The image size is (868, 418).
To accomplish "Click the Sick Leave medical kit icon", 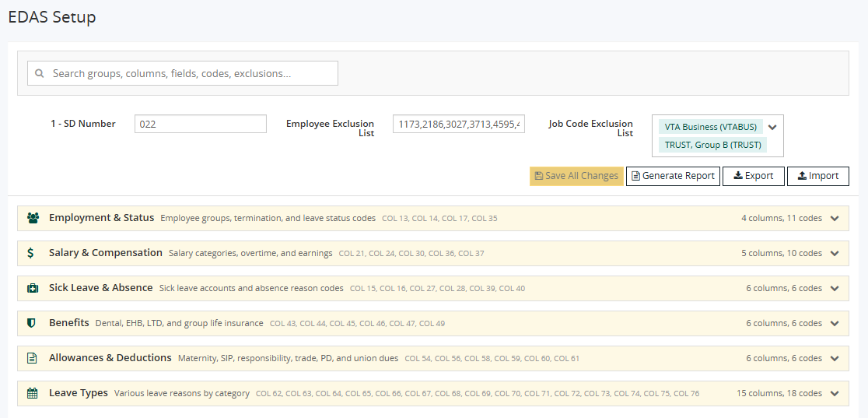I will tap(33, 288).
